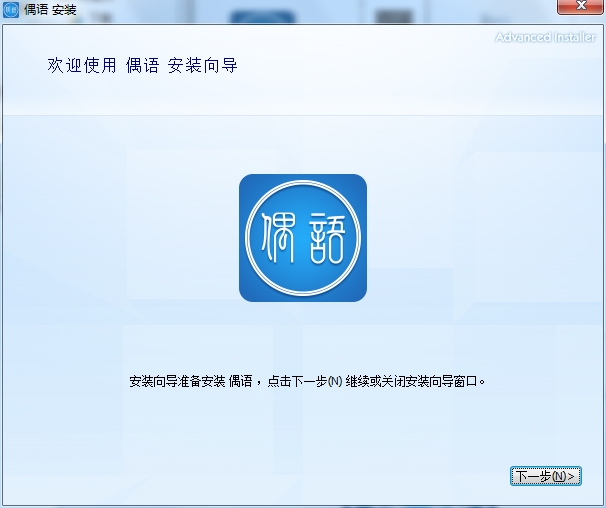Screen dimensions: 606x508
Task: Close the 偶语 安装 installer window
Action: [x=581, y=6]
